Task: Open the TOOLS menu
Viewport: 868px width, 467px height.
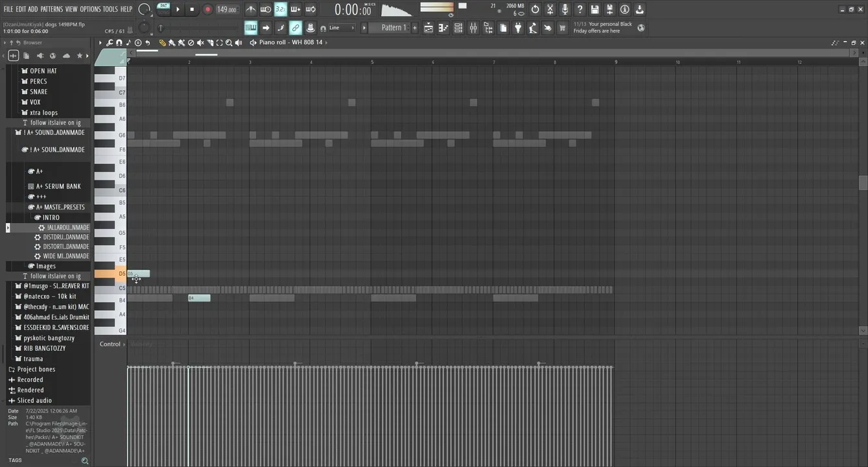Action: pos(111,9)
